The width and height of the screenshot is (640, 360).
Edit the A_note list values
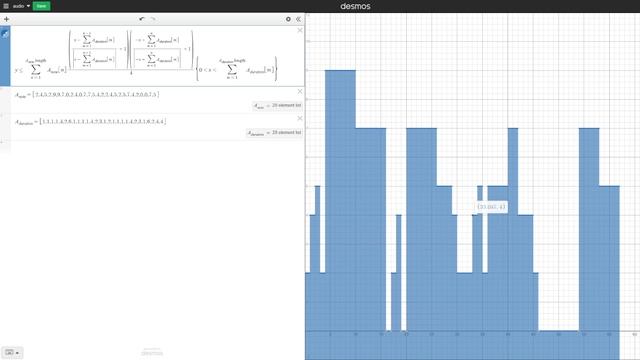(87, 95)
